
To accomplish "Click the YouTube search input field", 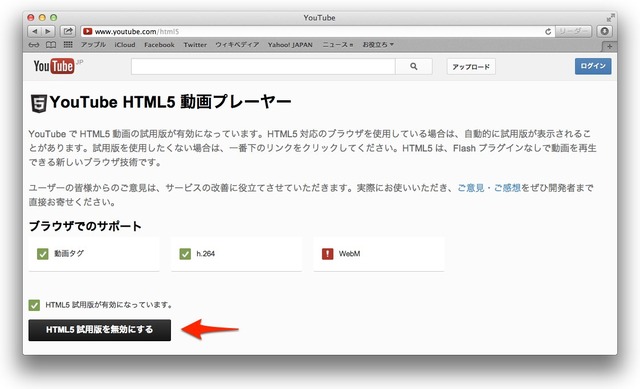I will [x=263, y=66].
